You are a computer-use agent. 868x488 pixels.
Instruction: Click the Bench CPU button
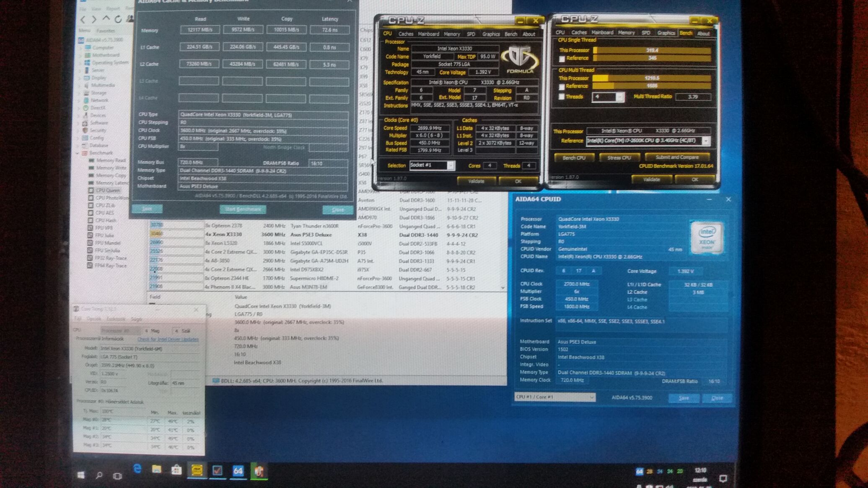574,158
